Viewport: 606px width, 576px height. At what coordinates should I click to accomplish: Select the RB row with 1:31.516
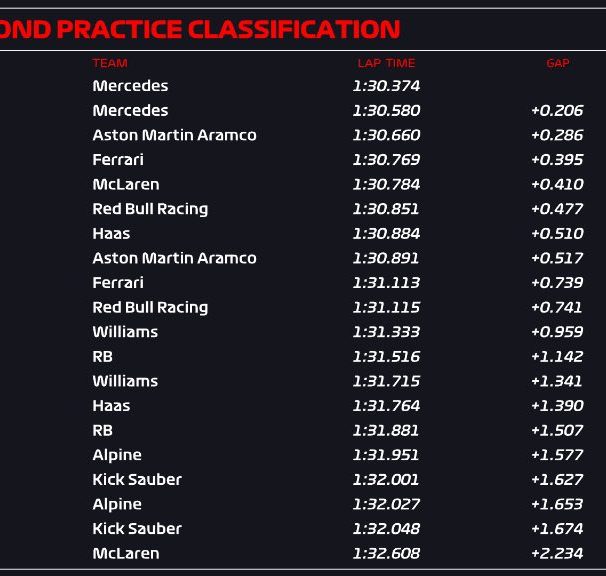[303, 356]
